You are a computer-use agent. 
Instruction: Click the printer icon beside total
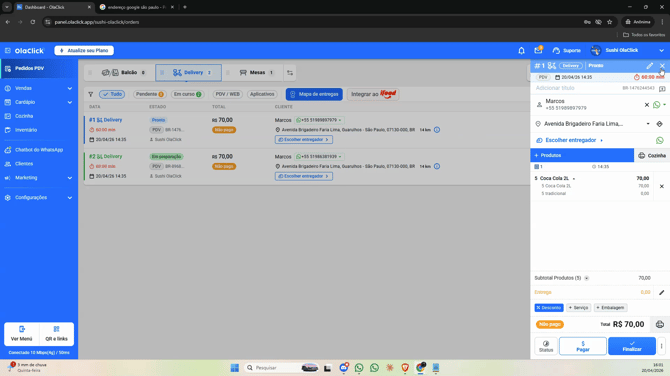660,324
